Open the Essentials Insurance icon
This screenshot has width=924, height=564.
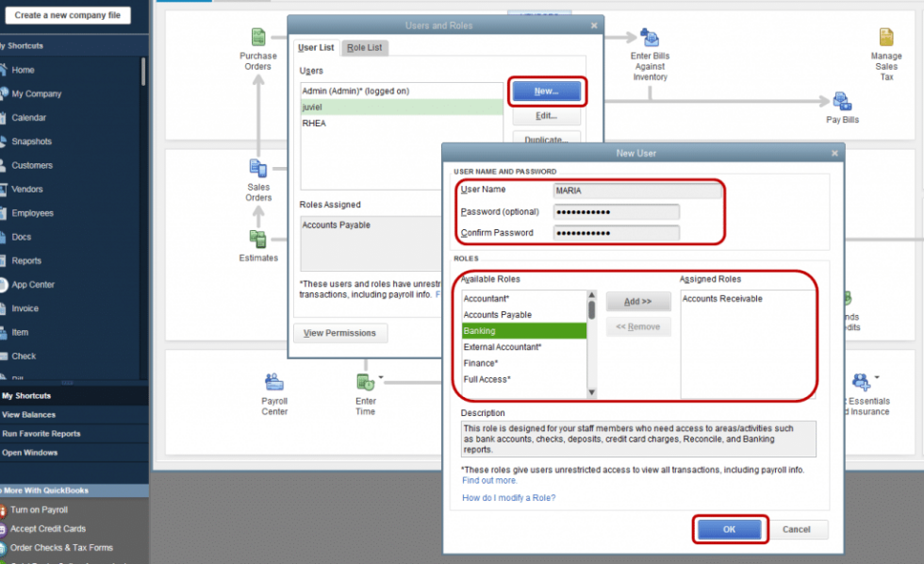click(862, 382)
